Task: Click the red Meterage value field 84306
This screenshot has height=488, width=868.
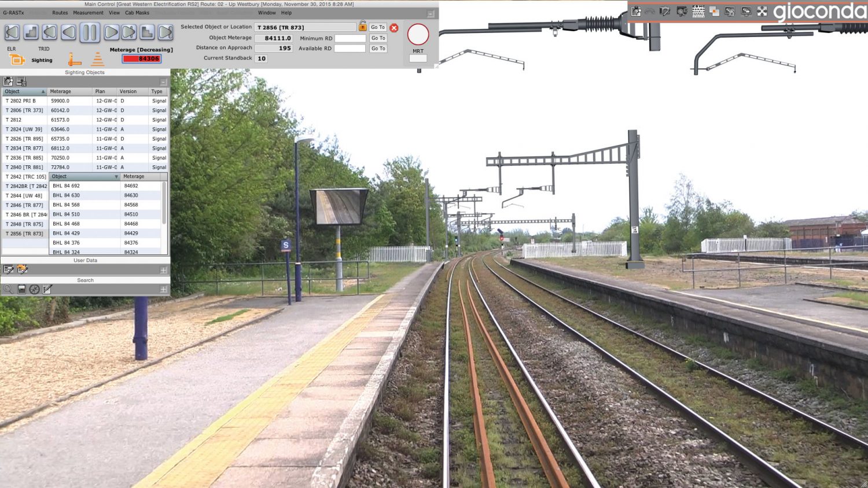Action: pos(142,59)
